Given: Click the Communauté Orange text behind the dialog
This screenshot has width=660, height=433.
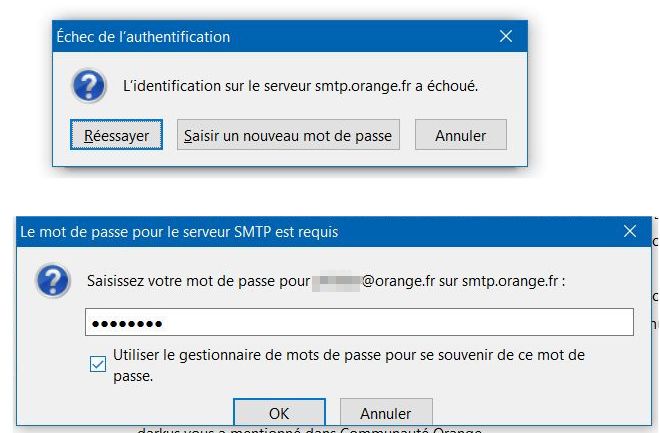Looking at the screenshot, I should point(410,430).
